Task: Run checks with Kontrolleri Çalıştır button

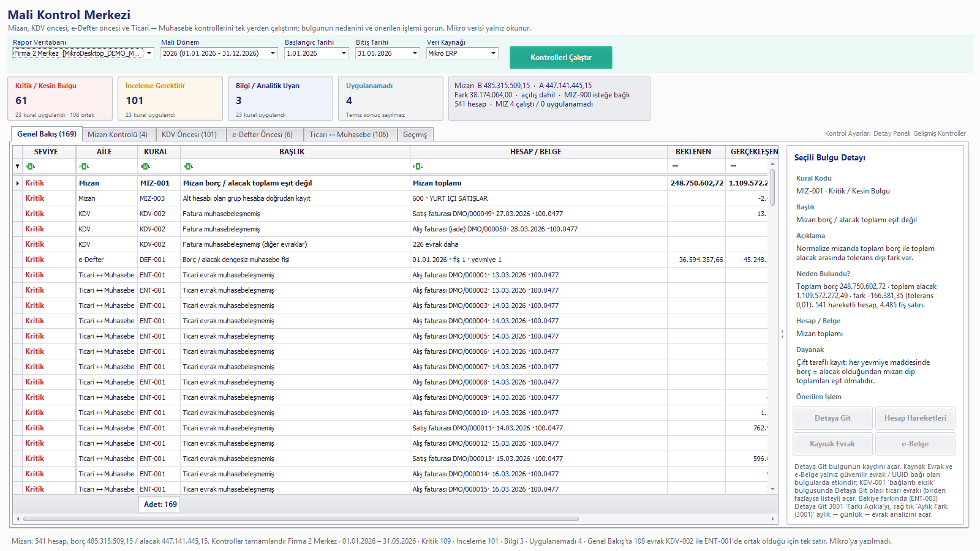Action: coord(561,58)
